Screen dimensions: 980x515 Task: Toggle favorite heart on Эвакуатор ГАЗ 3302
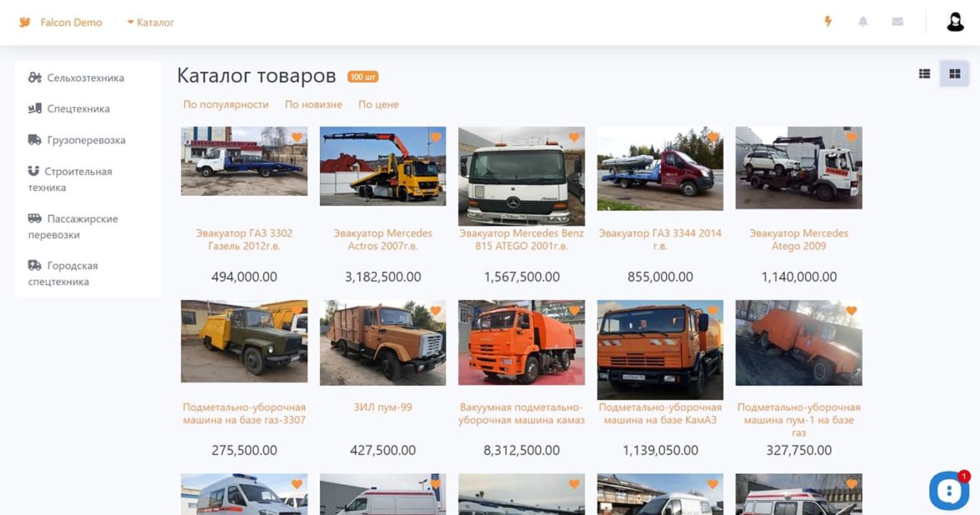(x=297, y=137)
